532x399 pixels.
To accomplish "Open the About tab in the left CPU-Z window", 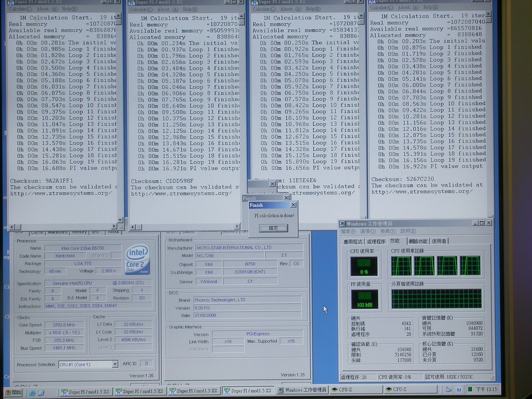I will click(x=113, y=232).
